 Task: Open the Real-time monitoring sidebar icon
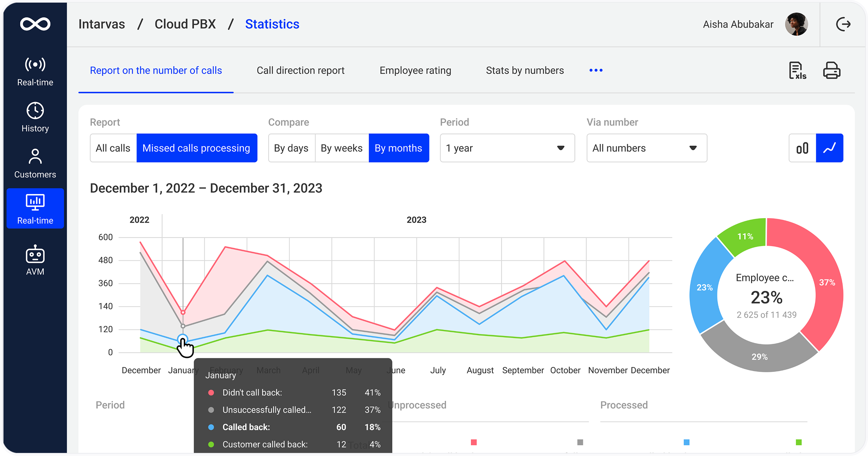click(x=35, y=70)
